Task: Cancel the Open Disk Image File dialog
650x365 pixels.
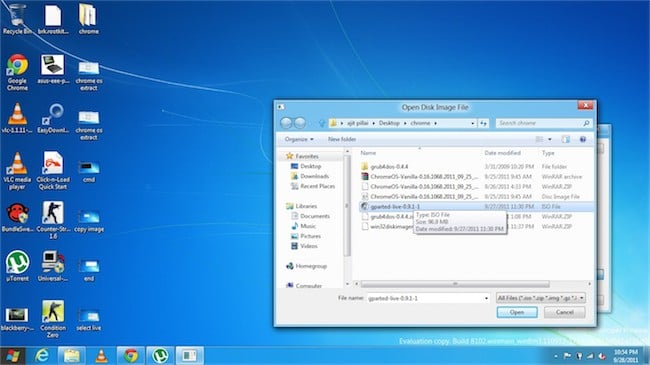Action: coord(565,312)
